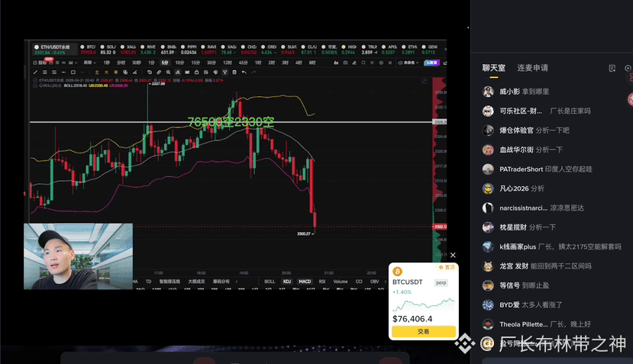This screenshot has width=633, height=364.
Task: Select the 30分 timeframe
Action: click(x=210, y=63)
